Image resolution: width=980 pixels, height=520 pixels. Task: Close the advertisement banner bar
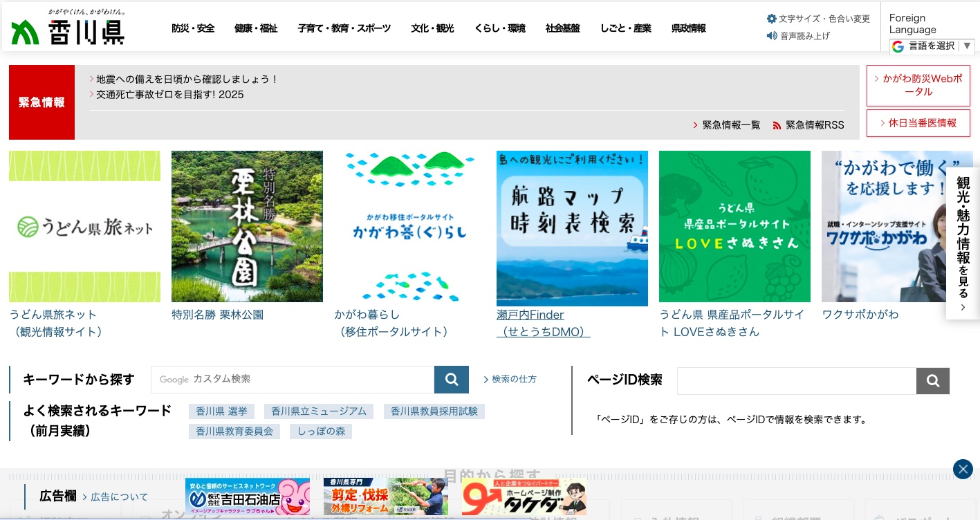[963, 469]
